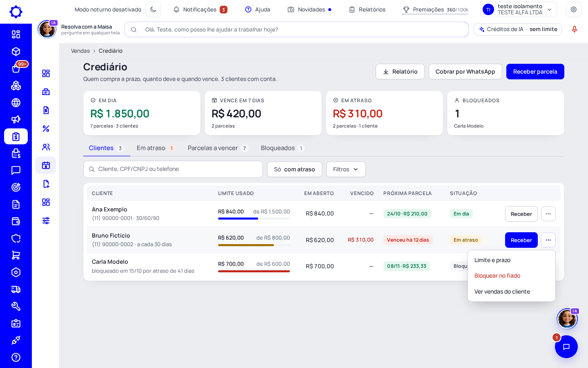Open the teste isolamento account dropdown
The width and height of the screenshot is (588, 368).
(519, 9)
